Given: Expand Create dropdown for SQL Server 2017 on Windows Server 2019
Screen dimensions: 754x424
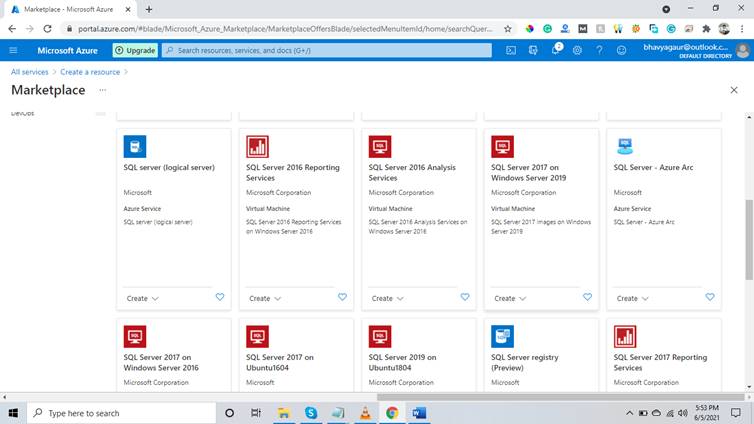Looking at the screenshot, I should pos(510,299).
